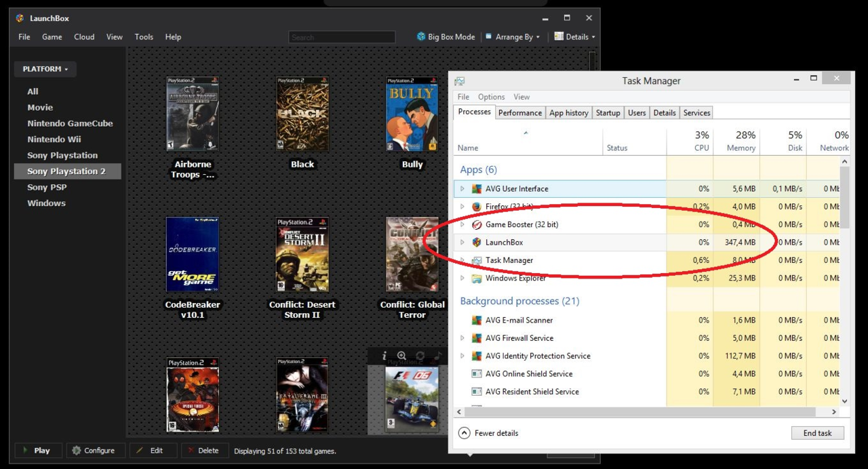Expand the LaunchBox process row
This screenshot has width=868, height=469.
coord(462,242)
